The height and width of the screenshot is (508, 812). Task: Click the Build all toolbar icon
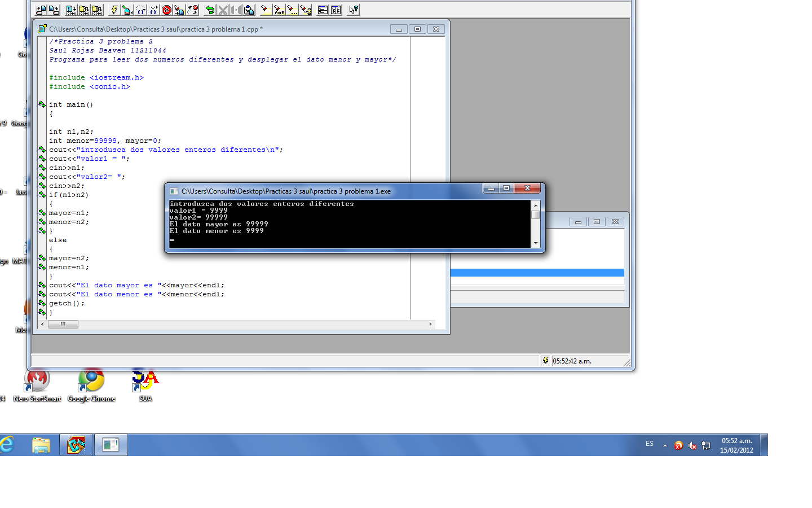pos(97,10)
